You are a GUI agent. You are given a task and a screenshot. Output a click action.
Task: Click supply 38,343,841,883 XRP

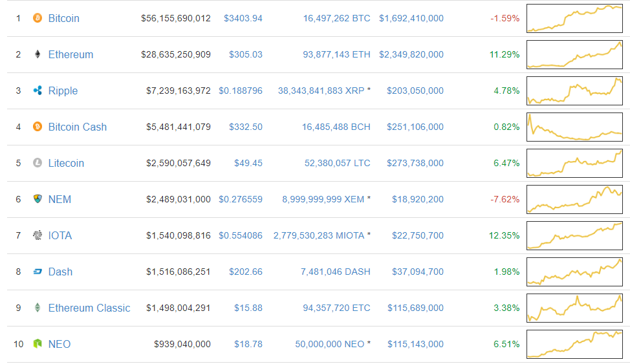(321, 91)
